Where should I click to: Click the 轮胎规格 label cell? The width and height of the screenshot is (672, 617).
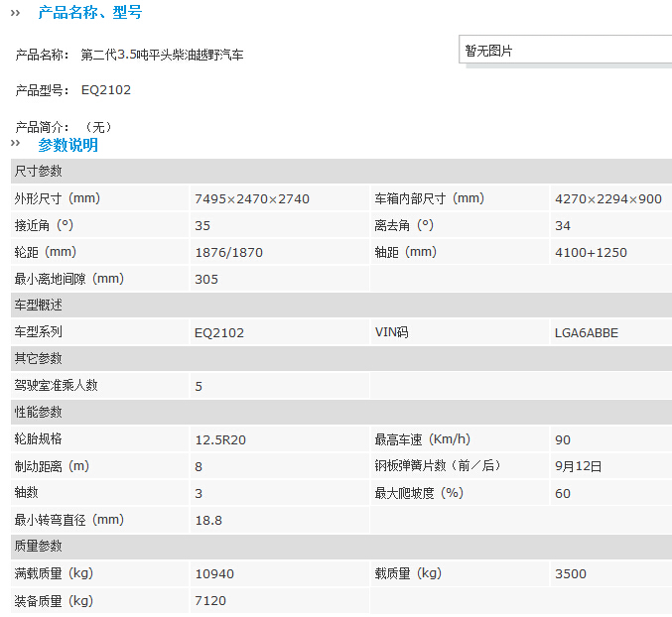(x=99, y=438)
